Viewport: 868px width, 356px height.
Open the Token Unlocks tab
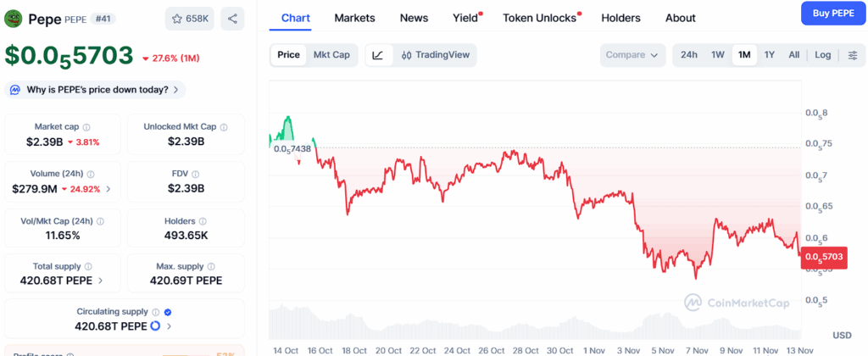(x=541, y=18)
